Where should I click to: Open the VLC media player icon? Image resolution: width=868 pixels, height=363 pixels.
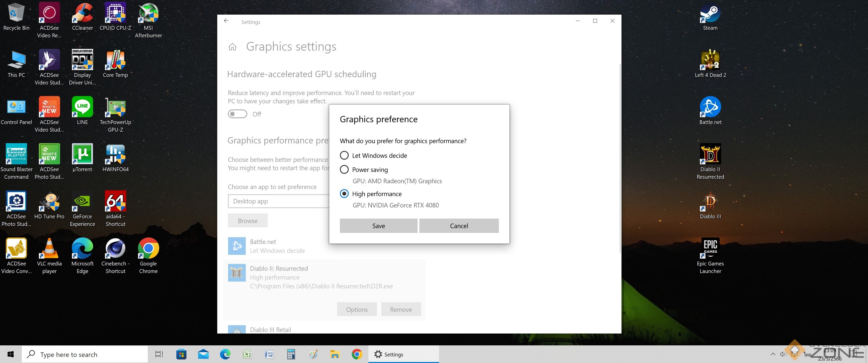point(49,256)
